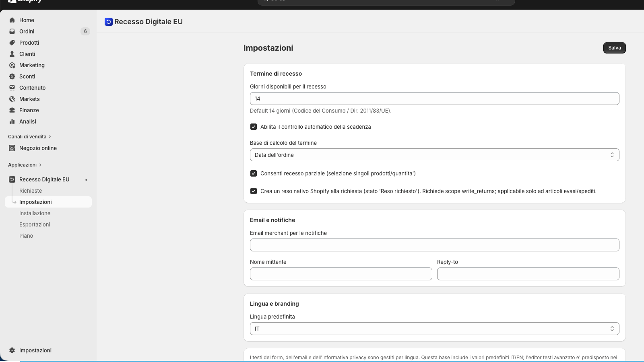Image resolution: width=644 pixels, height=362 pixels.
Task: Click the Negozio online store icon
Action: coord(12,148)
